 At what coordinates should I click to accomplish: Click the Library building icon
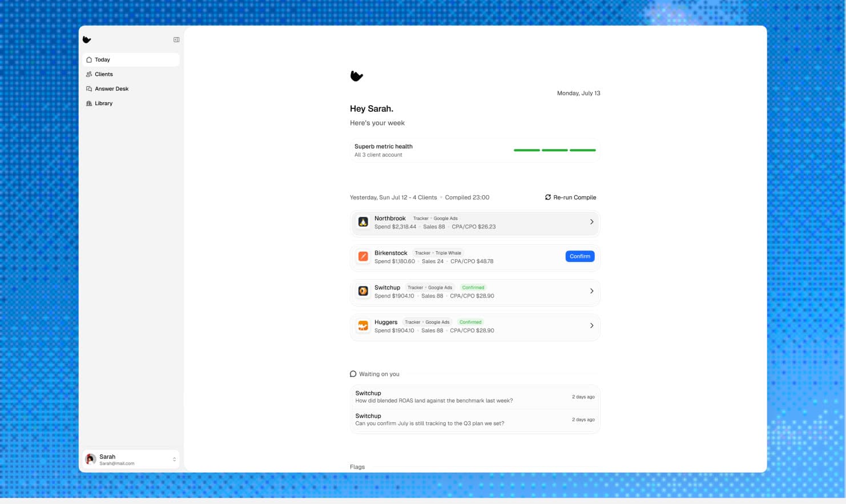click(x=89, y=103)
